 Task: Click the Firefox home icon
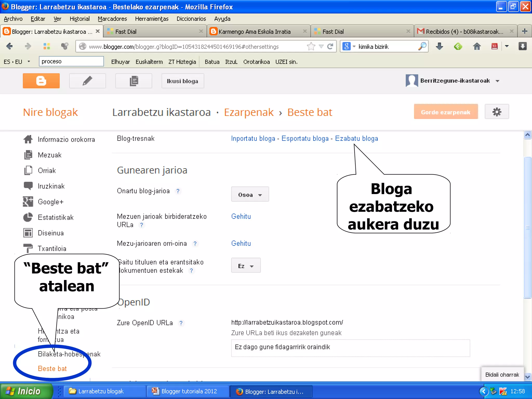[477, 46]
